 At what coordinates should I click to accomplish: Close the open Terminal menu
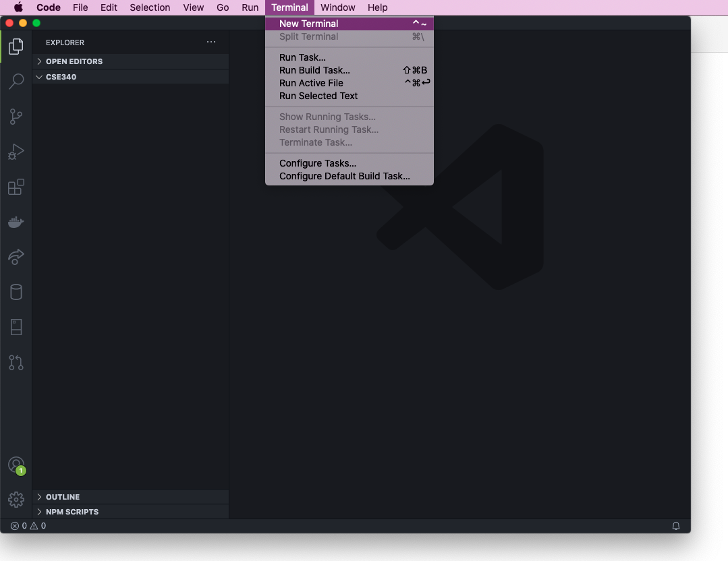tap(289, 7)
